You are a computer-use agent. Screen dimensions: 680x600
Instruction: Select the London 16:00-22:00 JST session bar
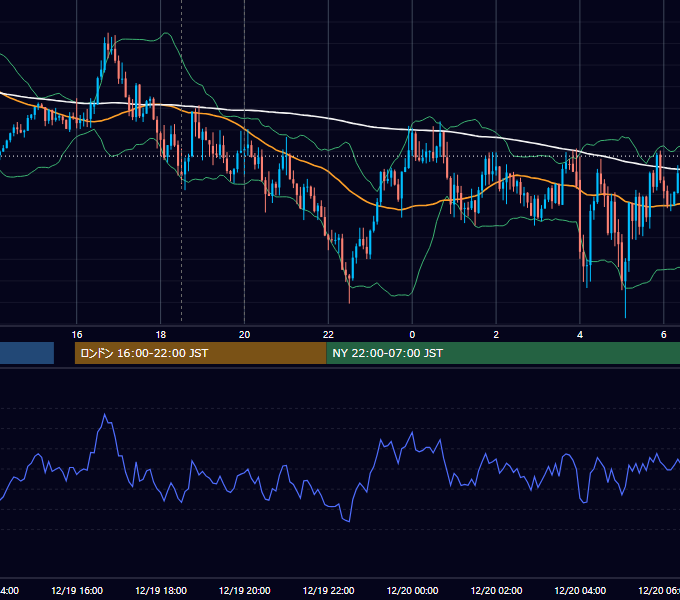click(200, 353)
